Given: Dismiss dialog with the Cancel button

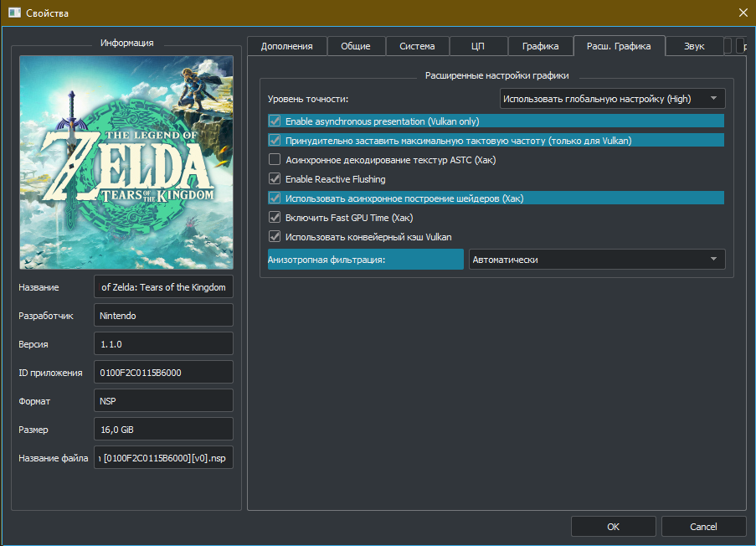Looking at the screenshot, I should (703, 527).
